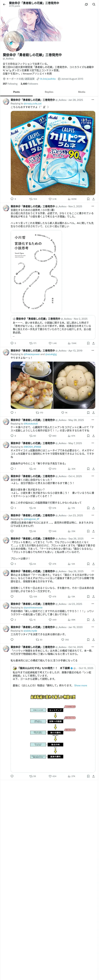Open the 357 Following list
Viewport: 108px width, 980px height.
[10, 84]
